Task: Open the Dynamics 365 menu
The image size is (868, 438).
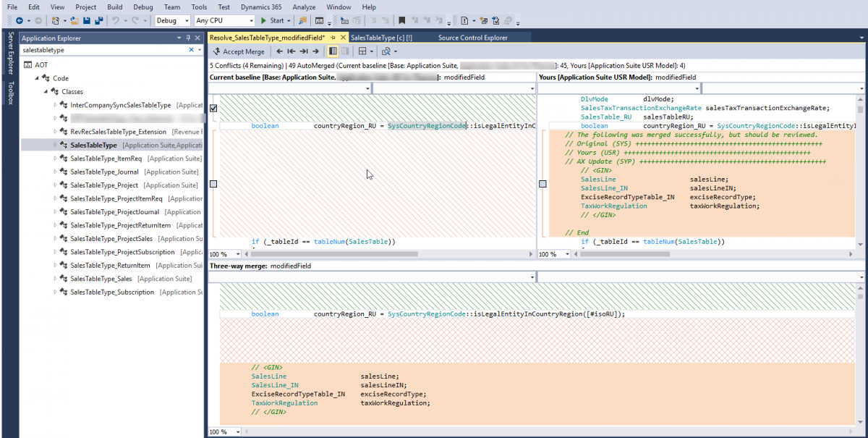Action: click(x=262, y=7)
